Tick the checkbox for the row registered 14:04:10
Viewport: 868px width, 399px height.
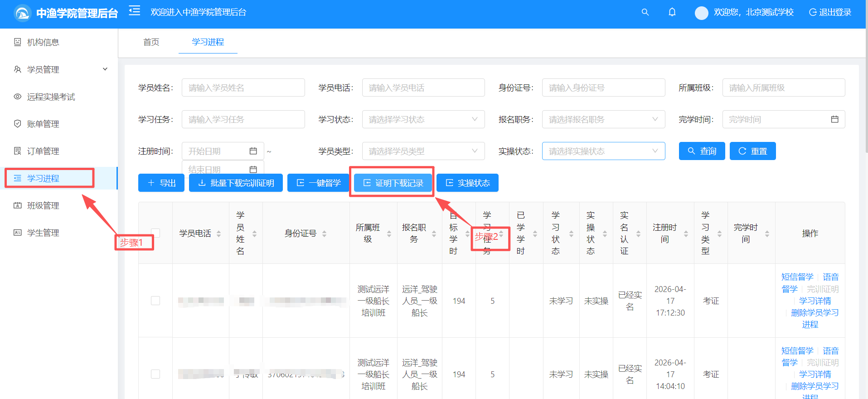tap(155, 374)
